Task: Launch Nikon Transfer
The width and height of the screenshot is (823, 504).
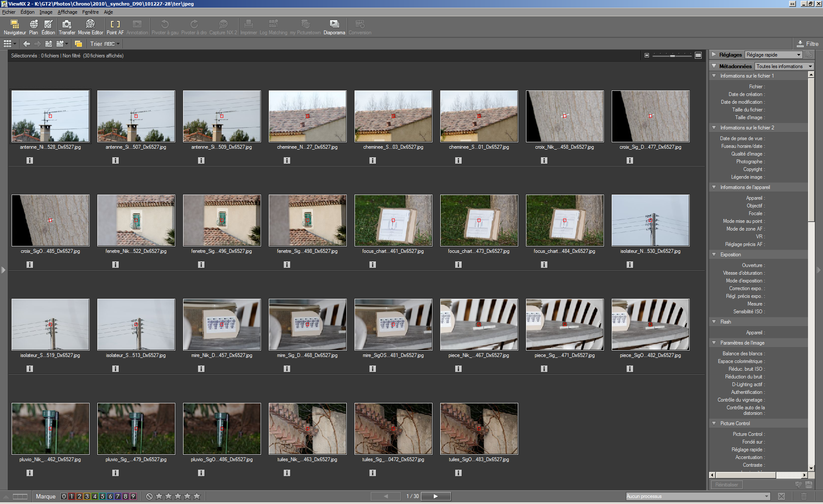Action: 67,27
